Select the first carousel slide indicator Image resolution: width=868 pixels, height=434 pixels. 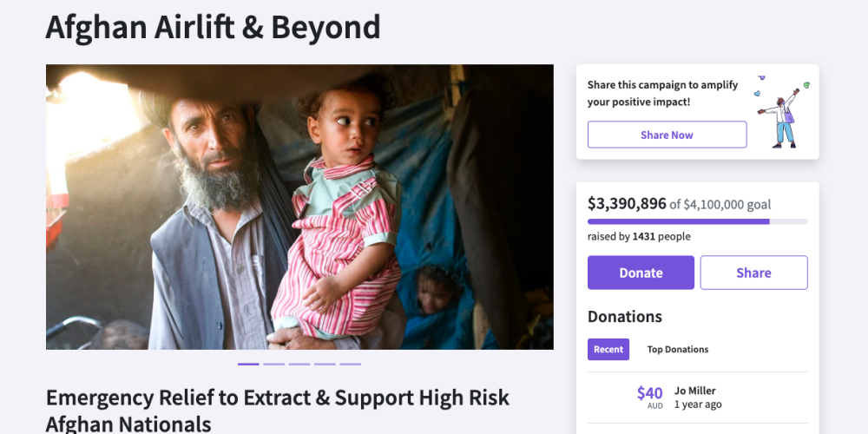tap(248, 364)
